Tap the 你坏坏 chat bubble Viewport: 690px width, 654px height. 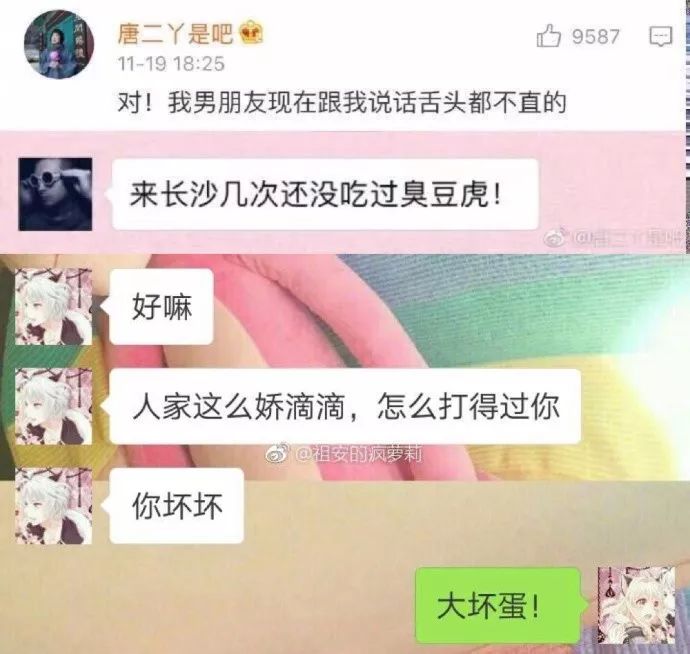(176, 506)
